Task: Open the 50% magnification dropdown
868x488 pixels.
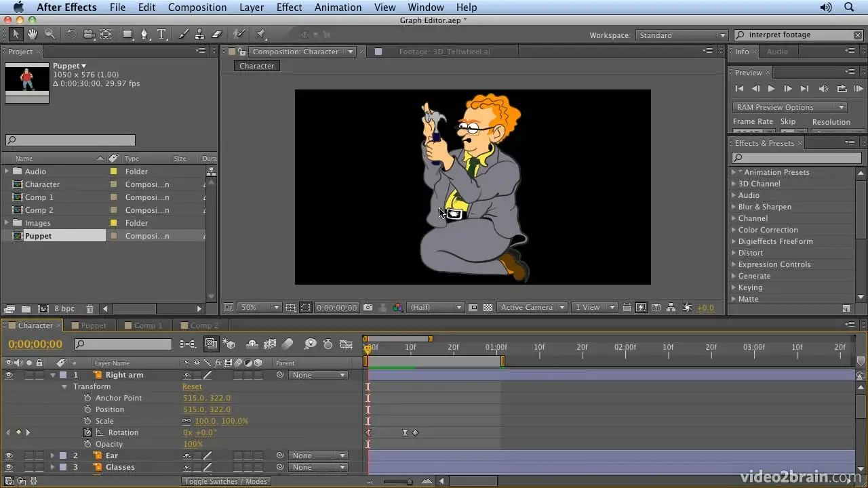Action: [x=259, y=307]
